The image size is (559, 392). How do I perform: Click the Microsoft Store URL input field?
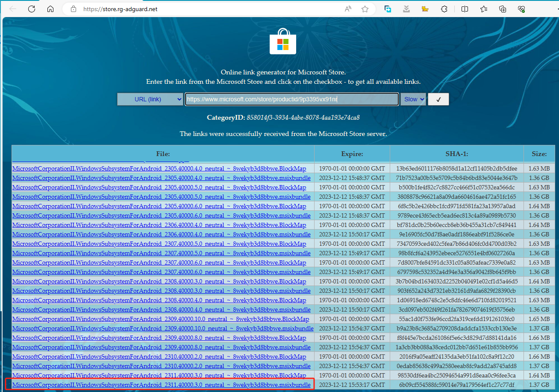coord(292,99)
